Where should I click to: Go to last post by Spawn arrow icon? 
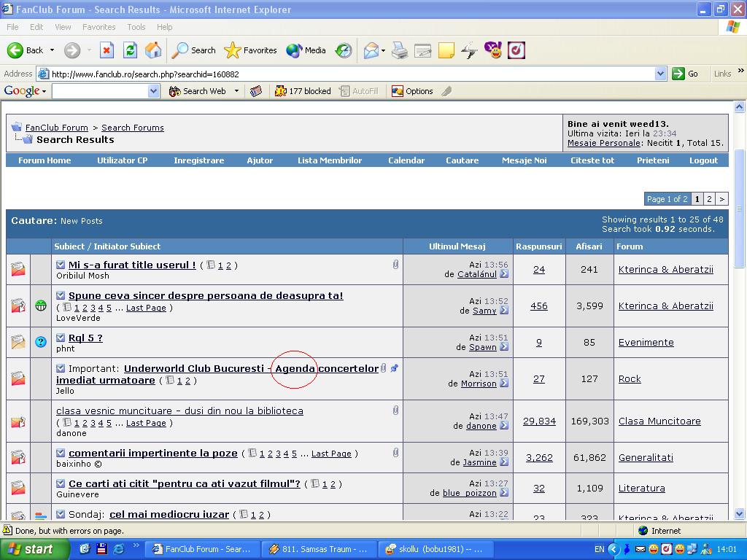(504, 347)
